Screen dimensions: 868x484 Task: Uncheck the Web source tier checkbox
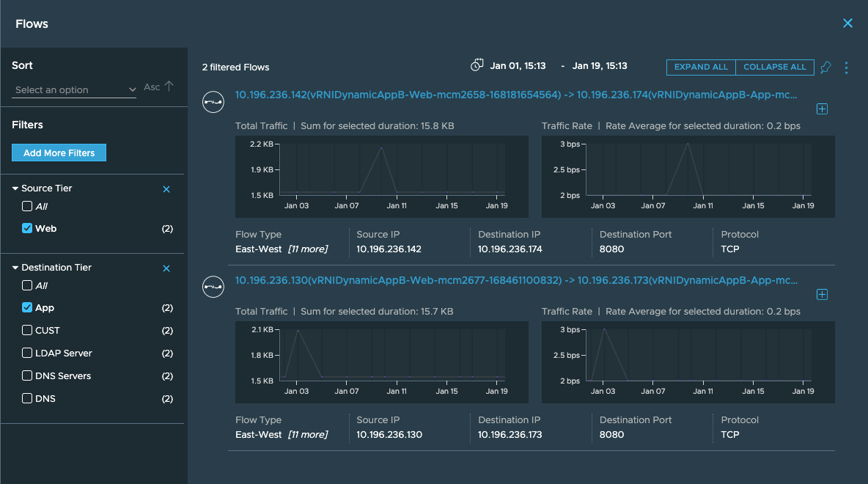[x=26, y=228]
